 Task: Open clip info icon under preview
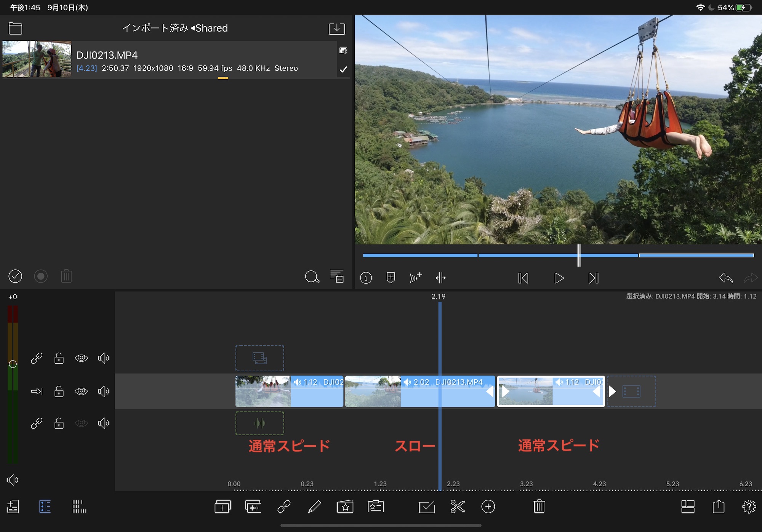pos(366,278)
